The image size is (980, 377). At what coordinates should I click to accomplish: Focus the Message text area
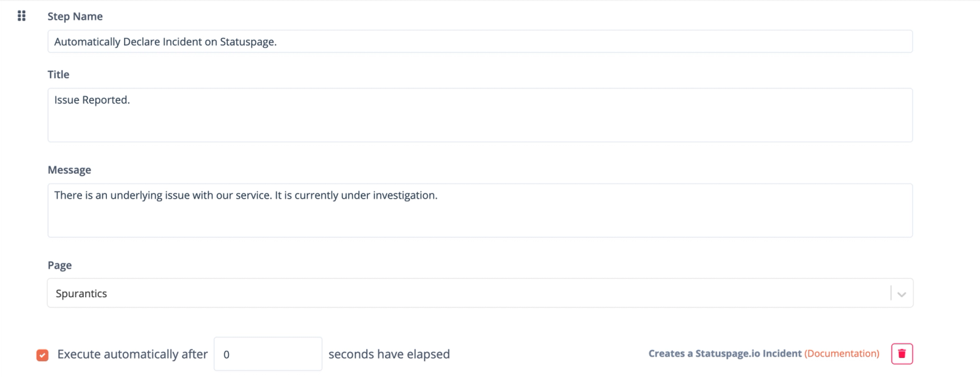coord(480,211)
